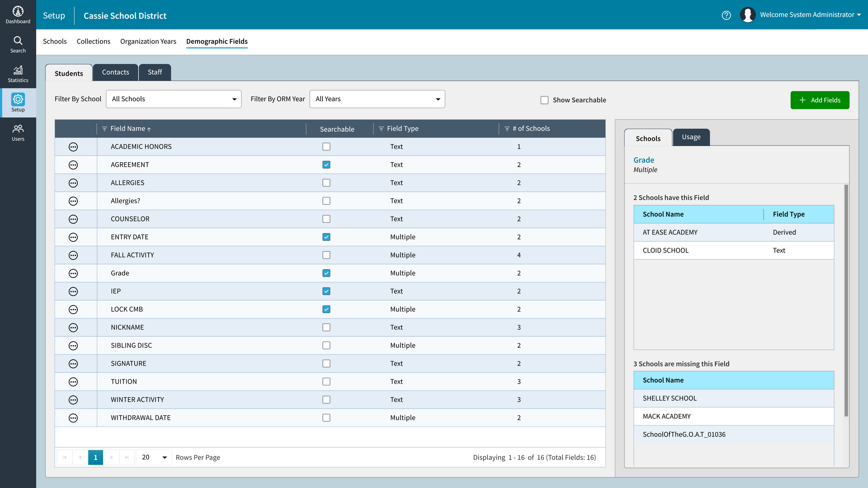Click the filter icon on Field Type column
This screenshot has width=868, height=488.
point(381,128)
